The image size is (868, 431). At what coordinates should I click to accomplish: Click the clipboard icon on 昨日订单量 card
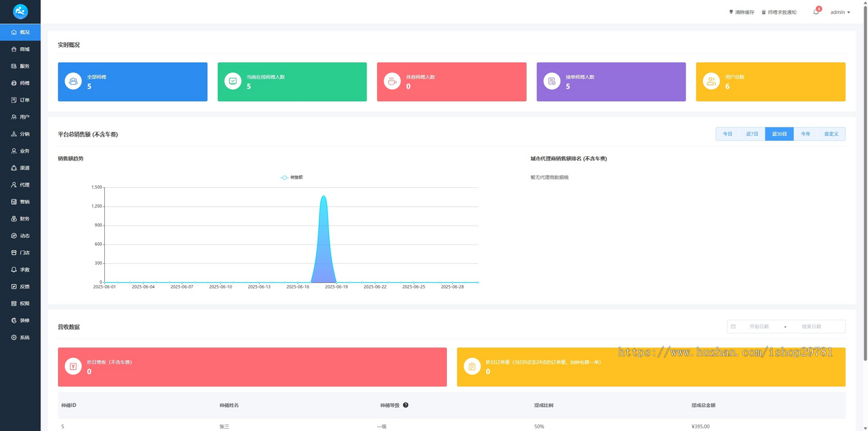pos(472,367)
